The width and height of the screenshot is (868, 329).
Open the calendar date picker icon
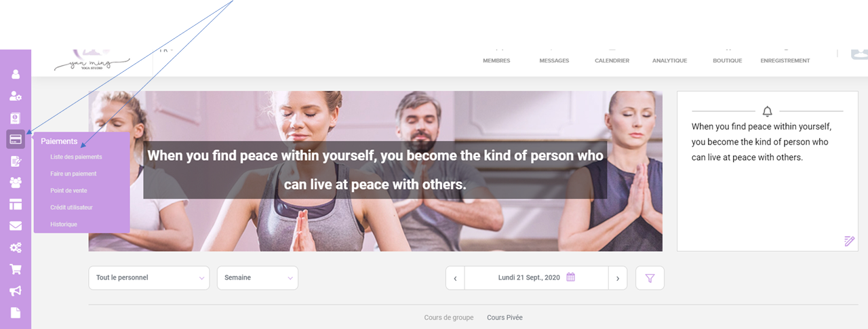571,277
